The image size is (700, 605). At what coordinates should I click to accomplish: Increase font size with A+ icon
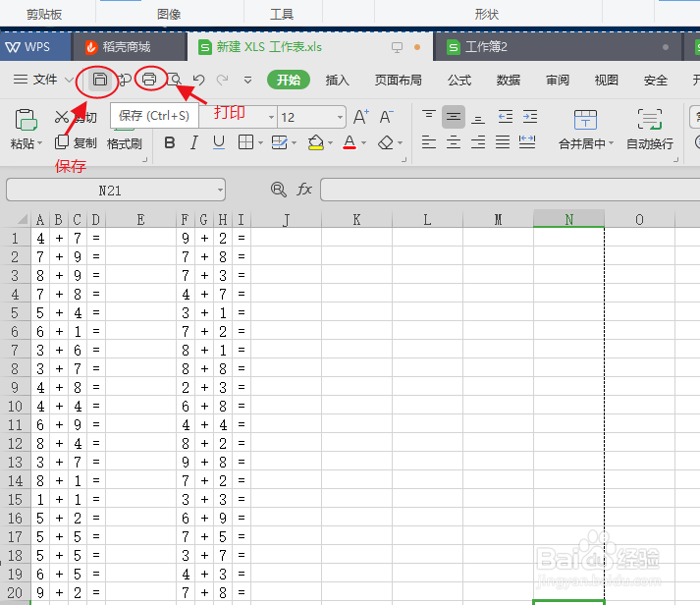point(360,117)
